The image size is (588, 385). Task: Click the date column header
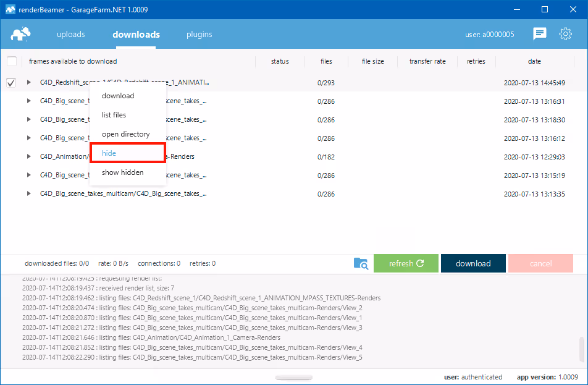[x=534, y=61]
